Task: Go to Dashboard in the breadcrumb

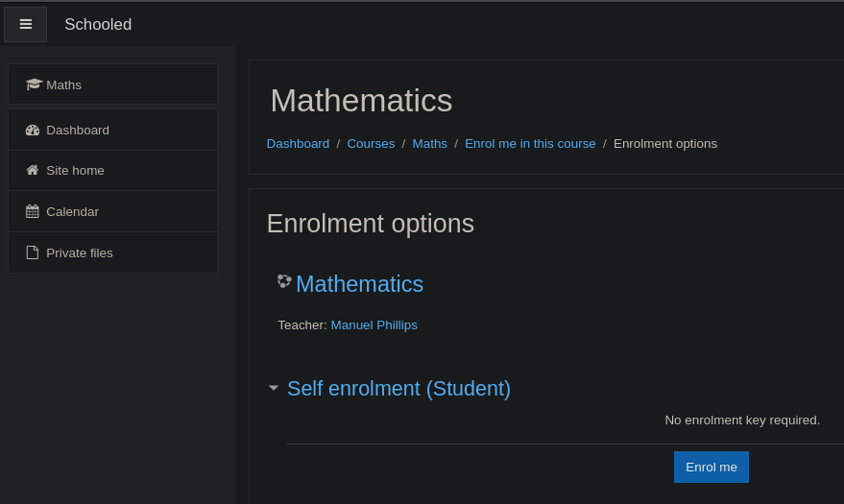Action: click(298, 144)
